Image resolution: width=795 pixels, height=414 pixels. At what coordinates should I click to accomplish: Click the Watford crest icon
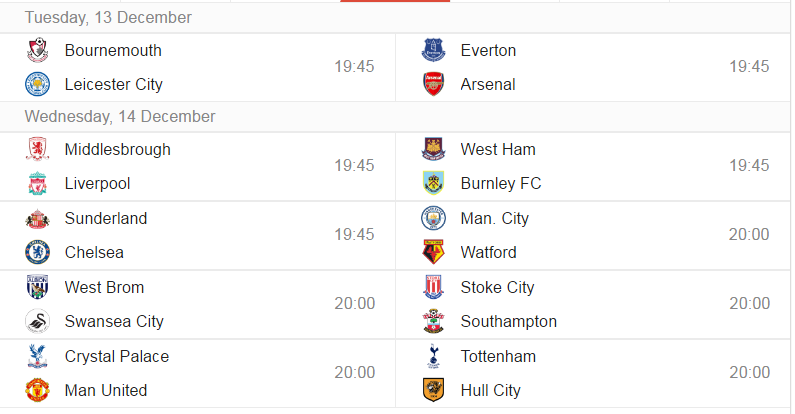[433, 252]
